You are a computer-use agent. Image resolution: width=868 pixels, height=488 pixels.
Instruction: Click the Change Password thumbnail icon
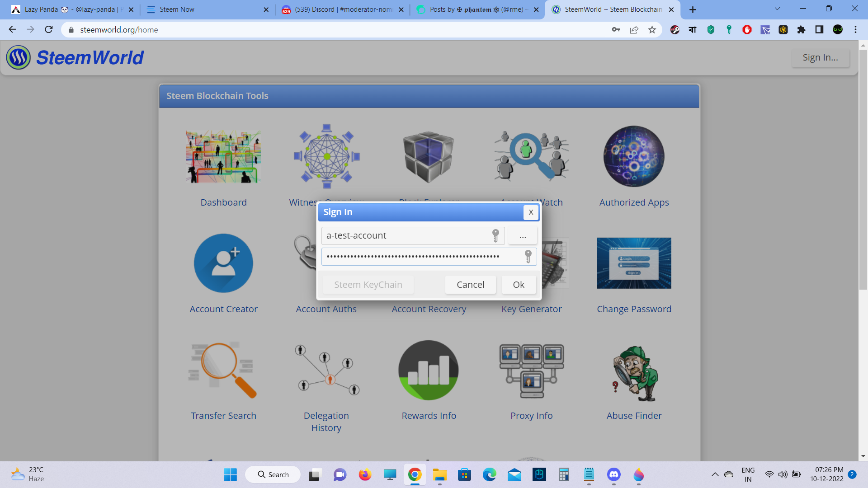pos(634,263)
